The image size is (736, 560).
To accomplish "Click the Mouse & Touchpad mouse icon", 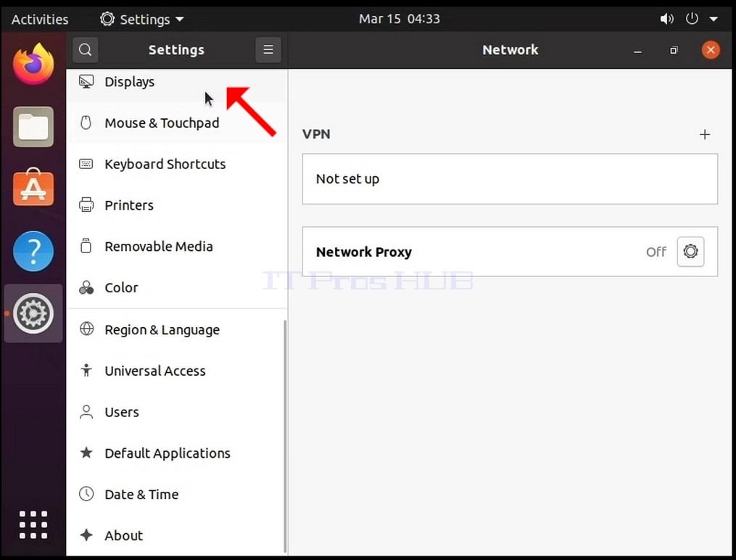I will (x=86, y=123).
